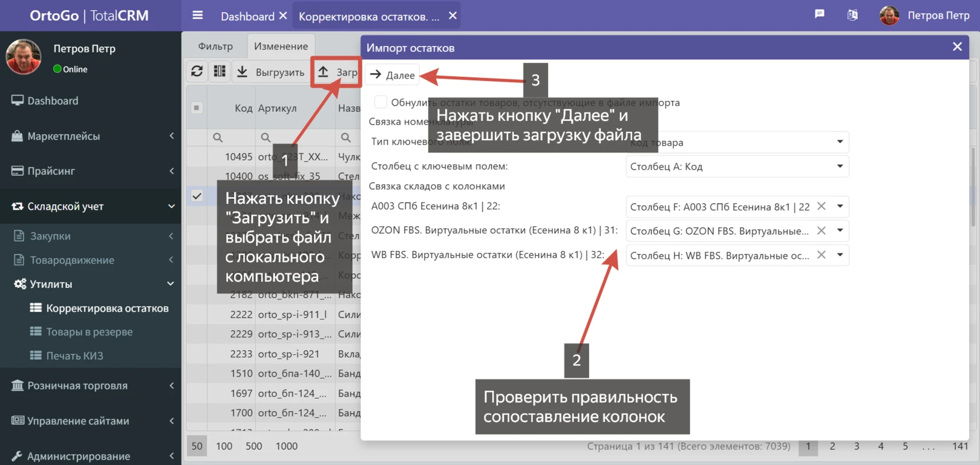Image resolution: width=980 pixels, height=465 pixels.
Task: Open the column chooser icon
Action: (220, 72)
